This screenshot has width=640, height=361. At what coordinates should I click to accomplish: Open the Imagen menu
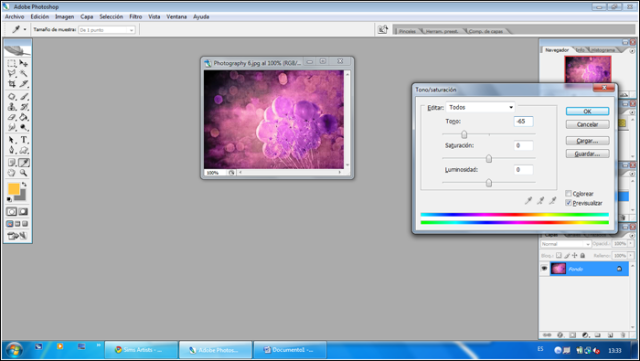tap(64, 17)
